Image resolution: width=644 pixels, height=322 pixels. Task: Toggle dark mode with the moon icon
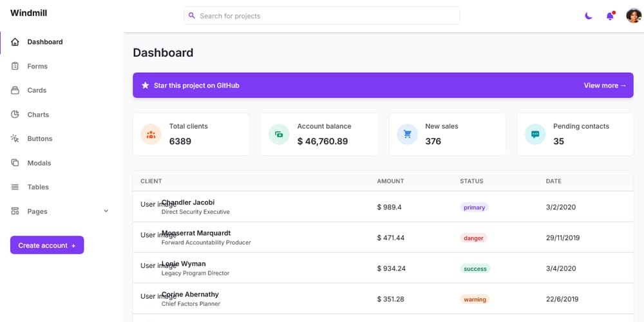589,16
